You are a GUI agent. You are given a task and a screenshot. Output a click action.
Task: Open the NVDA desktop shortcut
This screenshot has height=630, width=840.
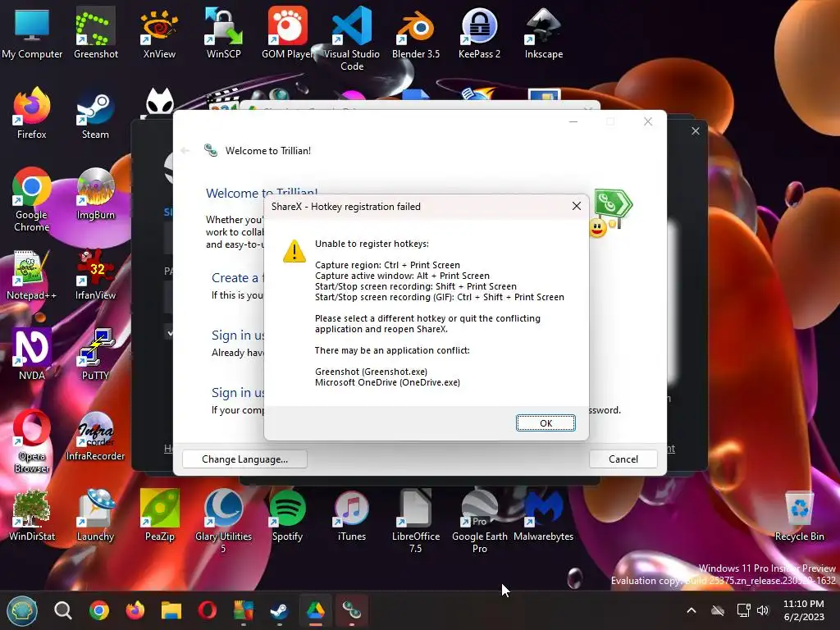coord(32,354)
